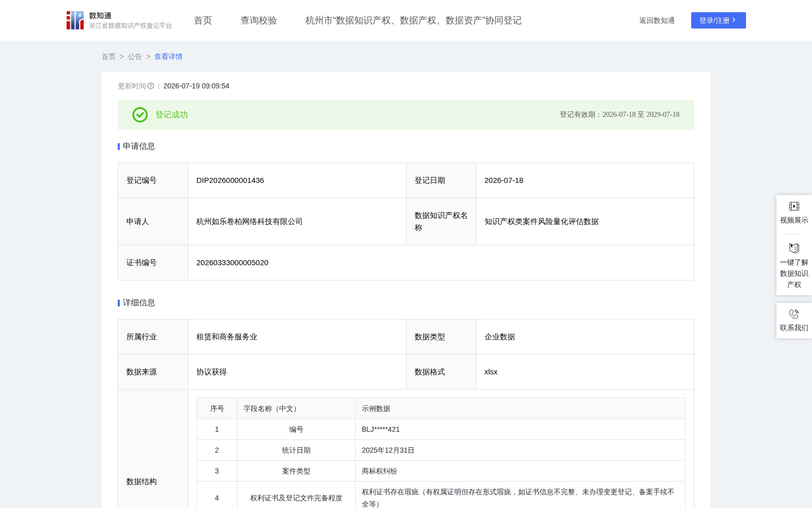The width and height of the screenshot is (812, 508).
Task: Select the 数据知识产权名称 label cell
Action: point(441,221)
